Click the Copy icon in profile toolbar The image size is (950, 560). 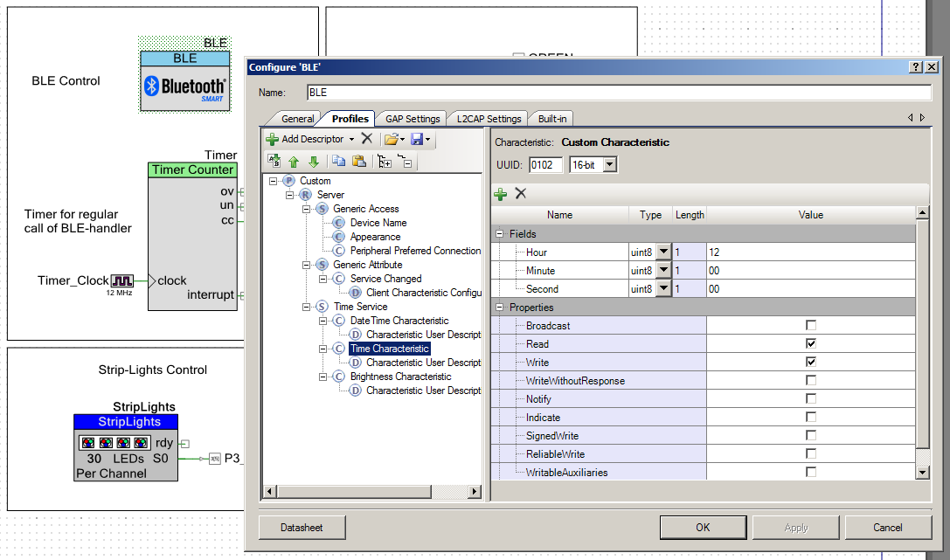coord(339,161)
